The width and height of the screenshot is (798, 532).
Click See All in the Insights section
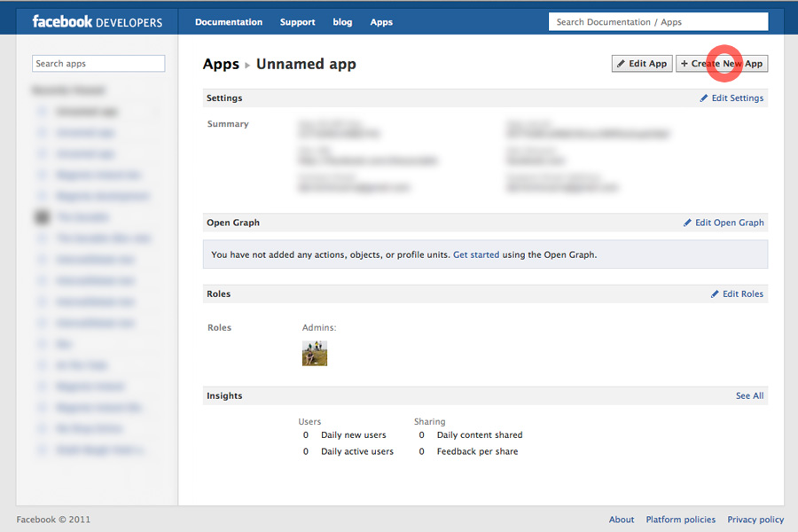point(749,395)
